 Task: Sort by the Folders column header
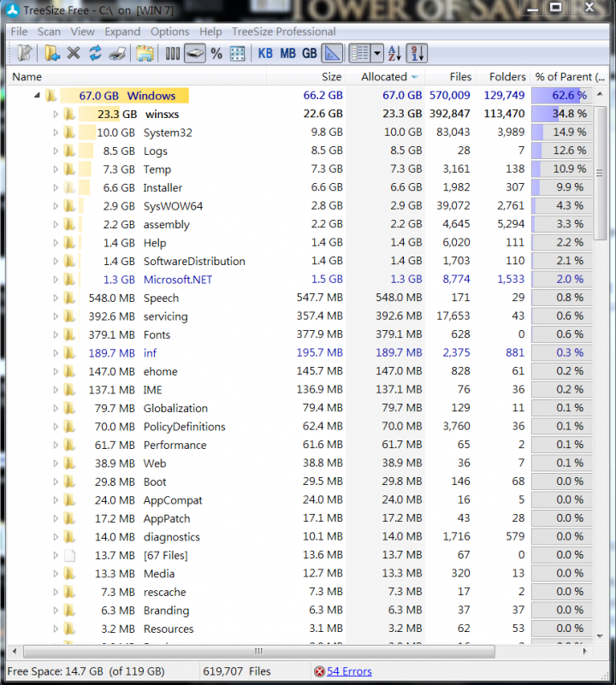pyautogui.click(x=503, y=77)
